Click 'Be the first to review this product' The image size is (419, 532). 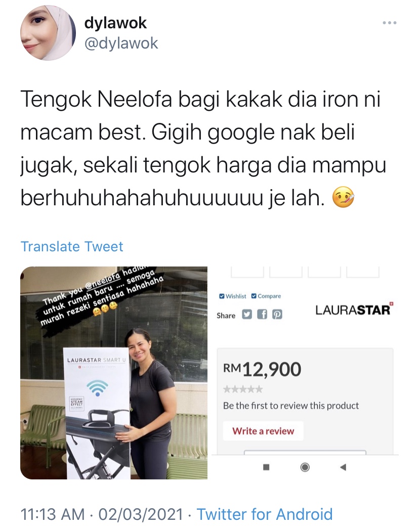(291, 406)
